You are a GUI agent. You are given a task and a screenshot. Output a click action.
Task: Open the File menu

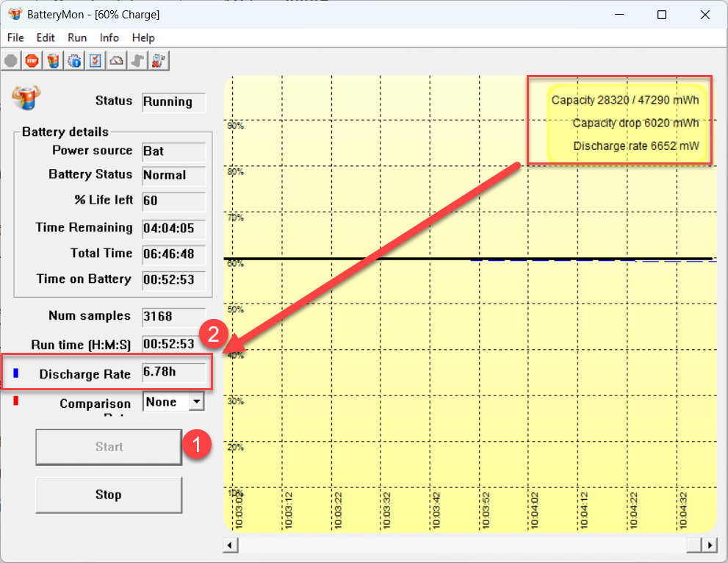[15, 37]
